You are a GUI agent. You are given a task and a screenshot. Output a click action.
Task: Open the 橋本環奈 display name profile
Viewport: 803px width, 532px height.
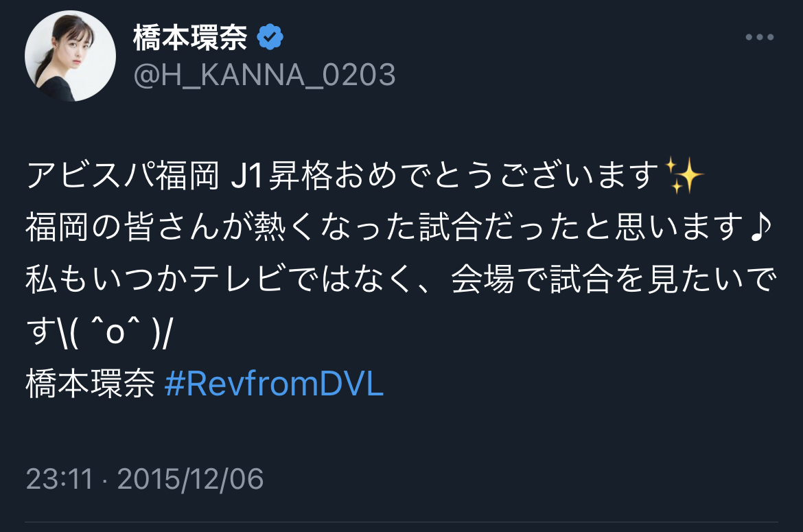point(191,37)
